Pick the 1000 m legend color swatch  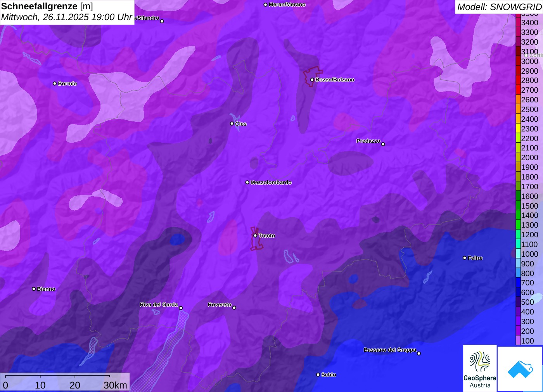click(x=518, y=254)
